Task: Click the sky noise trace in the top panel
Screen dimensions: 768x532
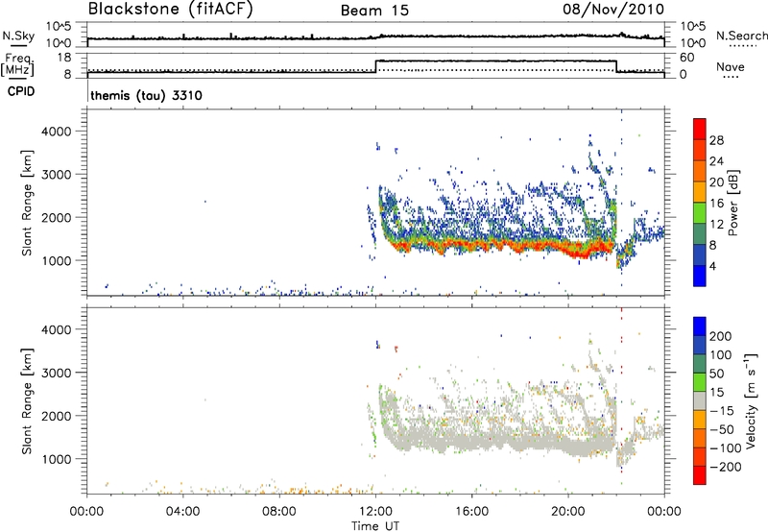Action: click(x=375, y=37)
